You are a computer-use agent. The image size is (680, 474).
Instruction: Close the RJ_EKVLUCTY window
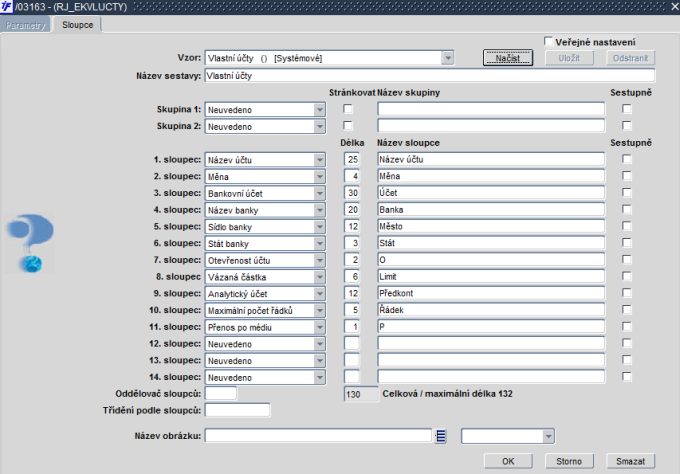[x=675, y=7]
